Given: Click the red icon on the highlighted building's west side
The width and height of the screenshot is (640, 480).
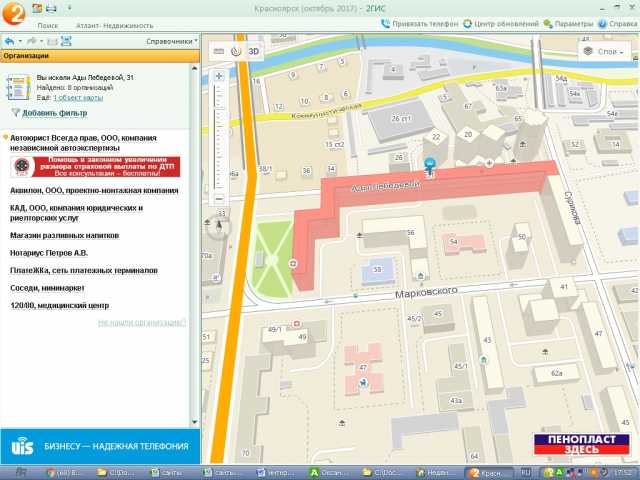Looking at the screenshot, I should 293,264.
